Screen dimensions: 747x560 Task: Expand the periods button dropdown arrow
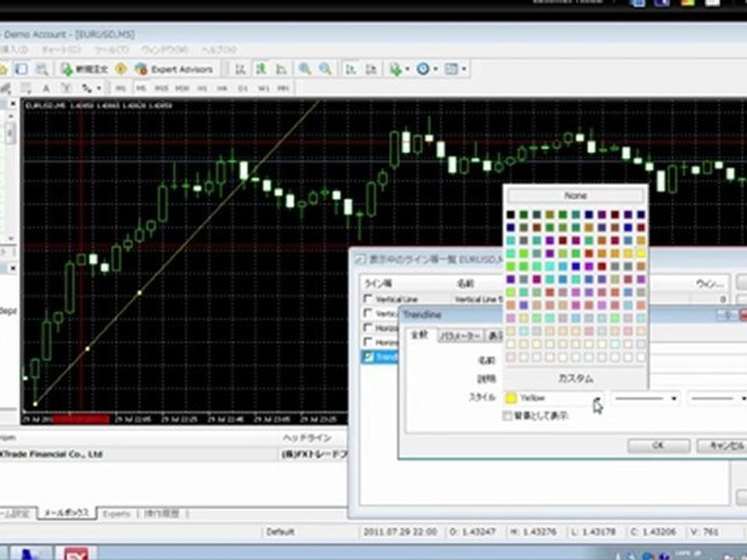pyautogui.click(x=436, y=69)
